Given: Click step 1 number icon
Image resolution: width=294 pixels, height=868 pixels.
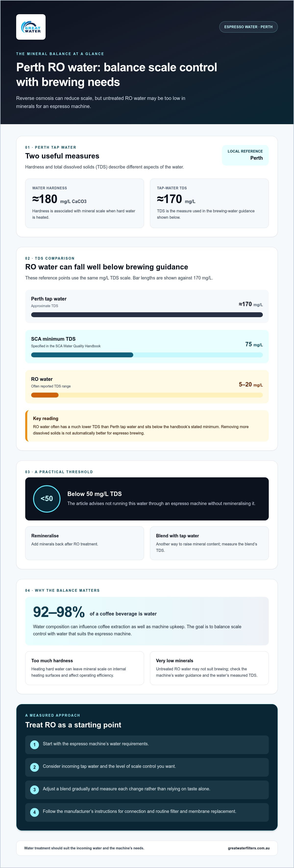Looking at the screenshot, I should [x=34, y=745].
